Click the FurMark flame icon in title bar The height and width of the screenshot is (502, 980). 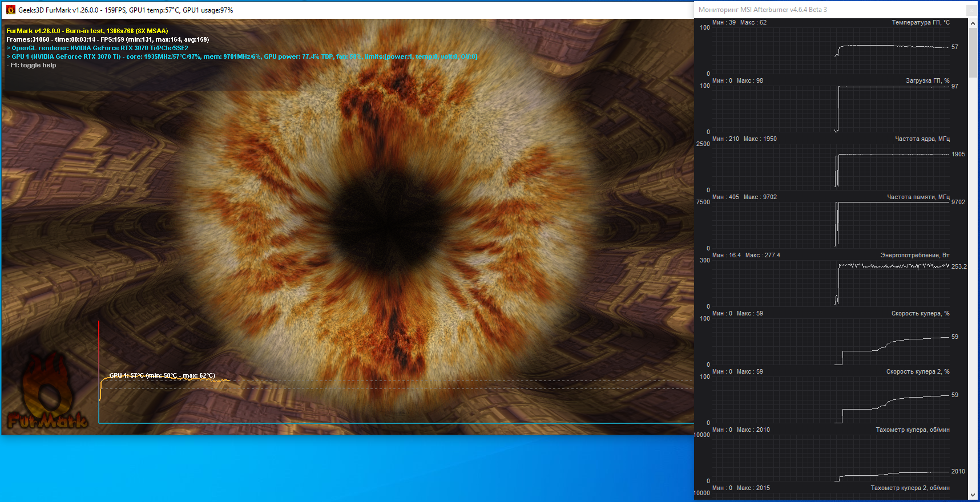click(10, 10)
